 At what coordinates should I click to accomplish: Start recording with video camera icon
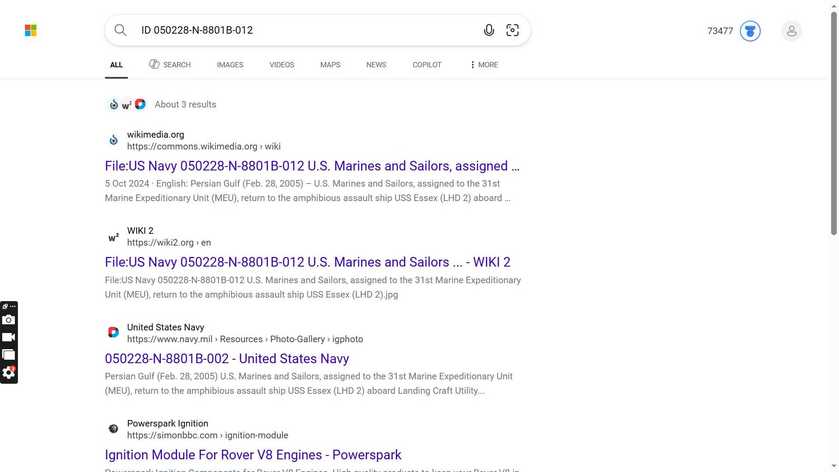tap(9, 337)
